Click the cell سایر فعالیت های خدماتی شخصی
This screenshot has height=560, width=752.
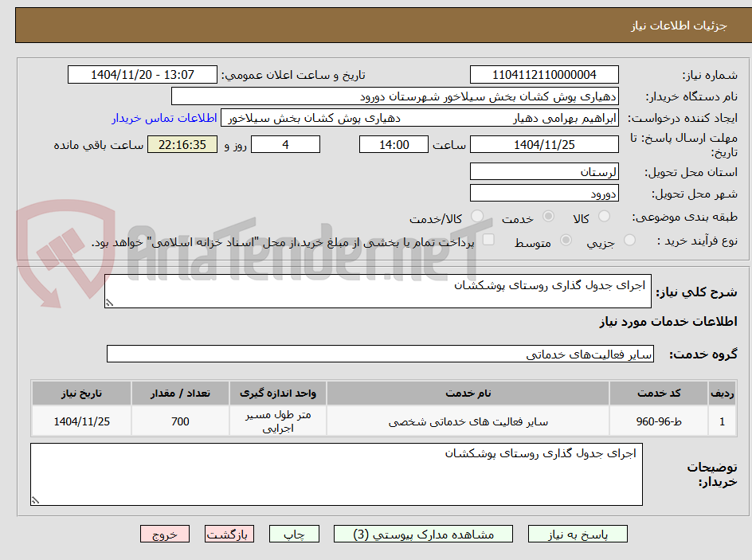[468, 421]
